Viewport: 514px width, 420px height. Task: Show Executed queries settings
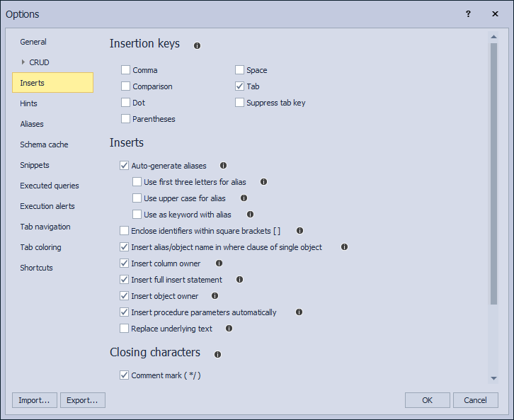coord(49,186)
